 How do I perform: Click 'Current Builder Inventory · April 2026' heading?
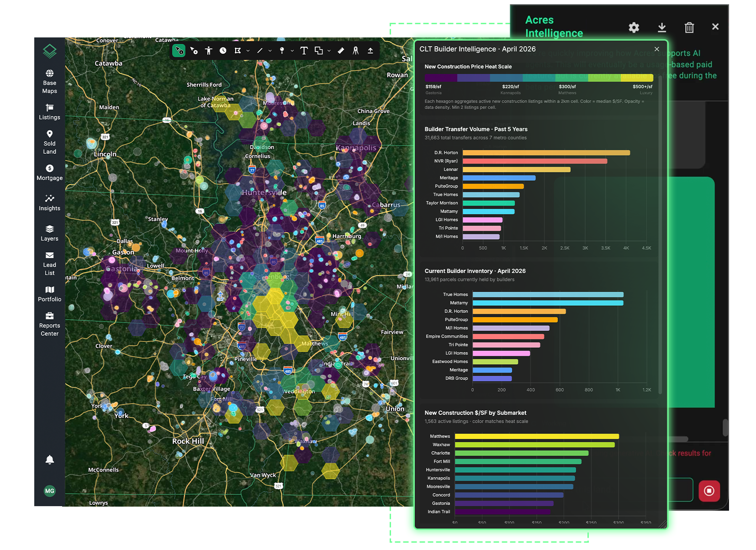pos(475,271)
